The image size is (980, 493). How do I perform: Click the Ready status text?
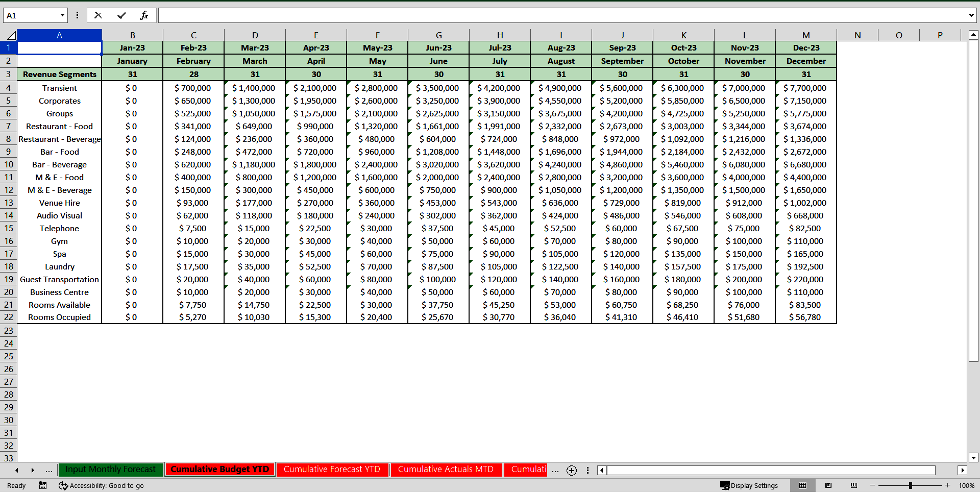pos(16,485)
